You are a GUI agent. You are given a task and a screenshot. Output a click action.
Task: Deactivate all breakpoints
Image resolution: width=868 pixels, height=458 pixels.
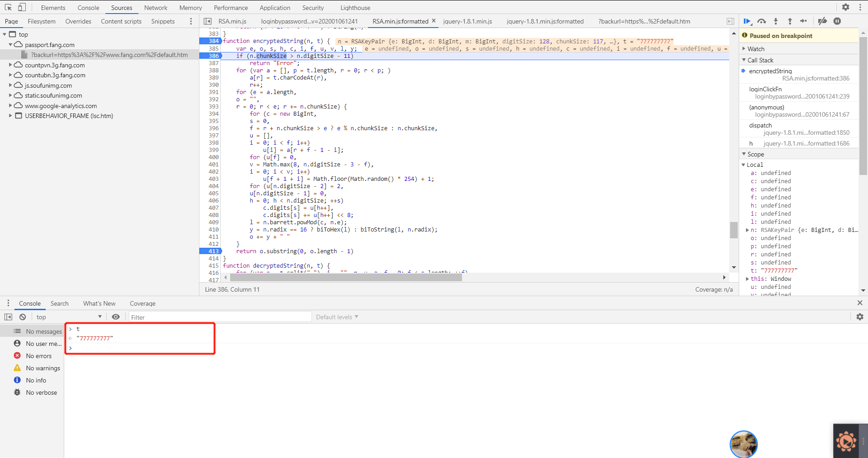pyautogui.click(x=822, y=21)
